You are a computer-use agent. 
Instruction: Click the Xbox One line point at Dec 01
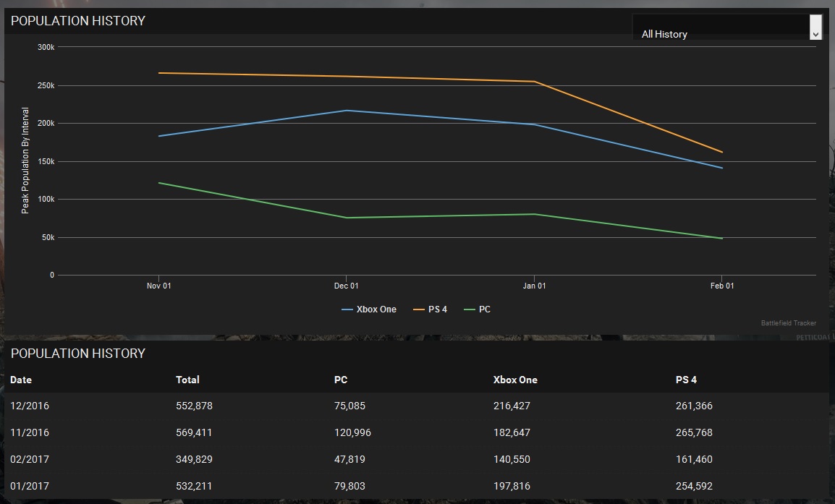pyautogui.click(x=346, y=111)
